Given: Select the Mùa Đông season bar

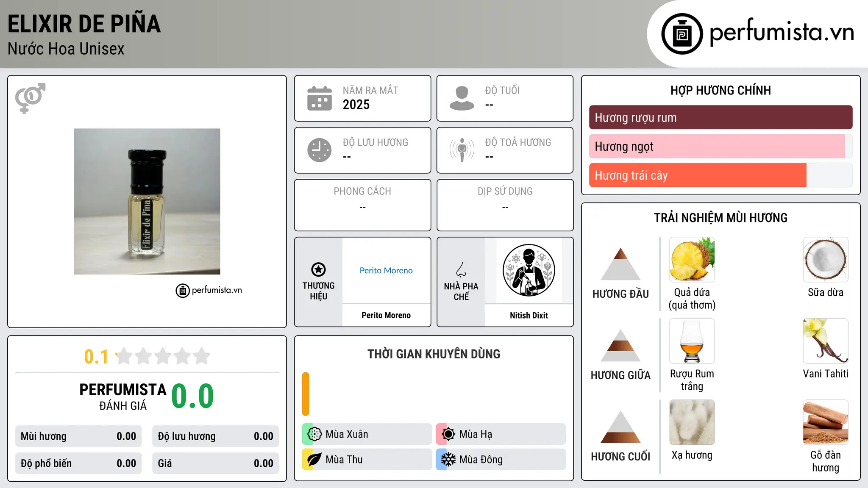Looking at the screenshot, I should point(501,460).
